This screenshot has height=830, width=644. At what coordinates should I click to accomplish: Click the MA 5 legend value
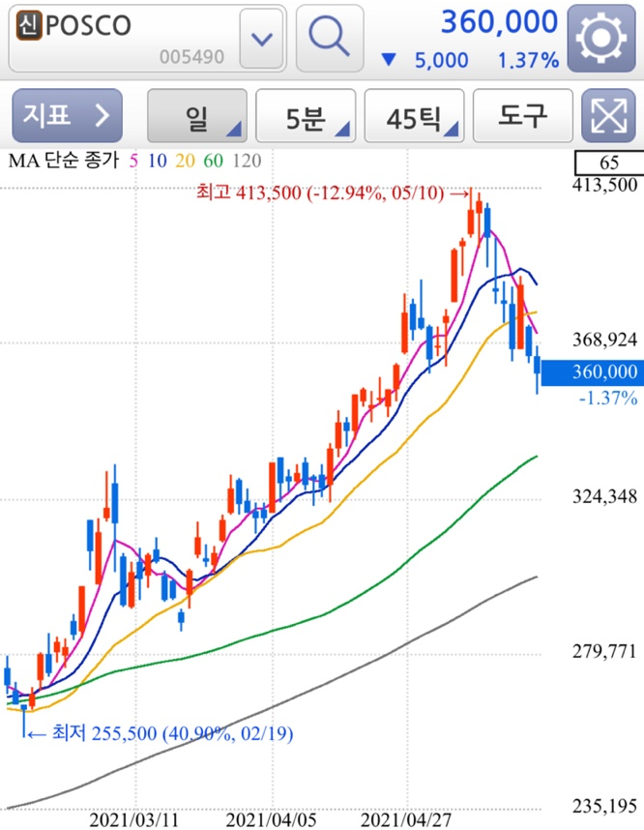point(133,161)
